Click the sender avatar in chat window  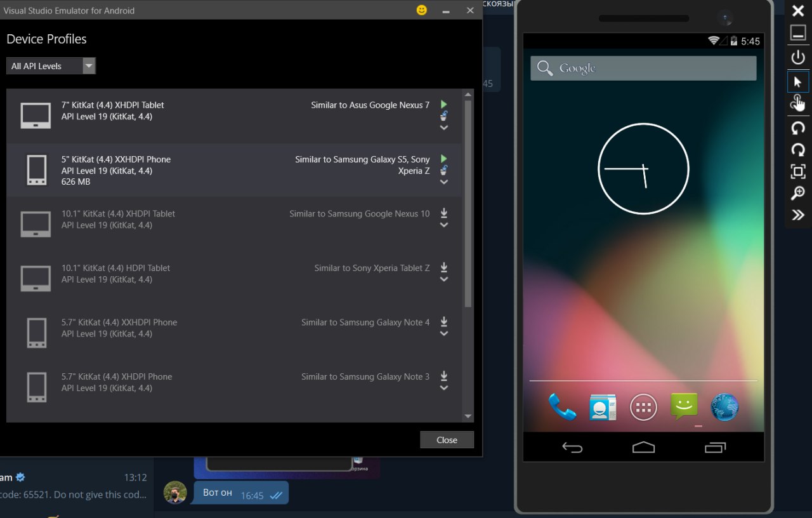pos(175,493)
